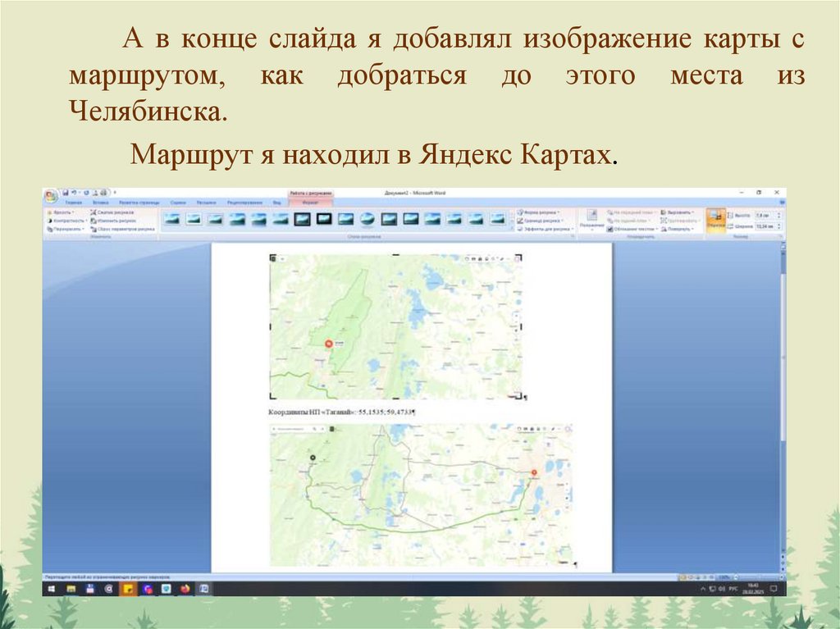Open Firefox from the taskbar
This screenshot has height=629, width=840.
(x=185, y=589)
